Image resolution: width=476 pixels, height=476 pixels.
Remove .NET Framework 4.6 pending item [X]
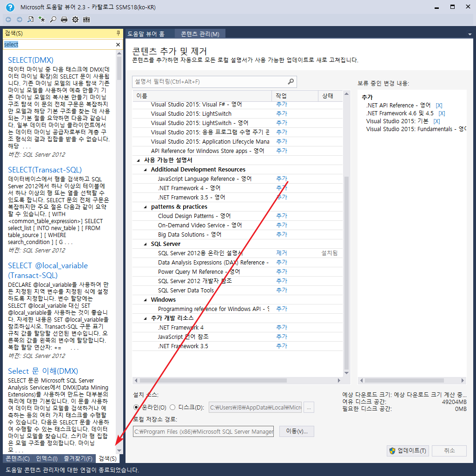pyautogui.click(x=442, y=113)
